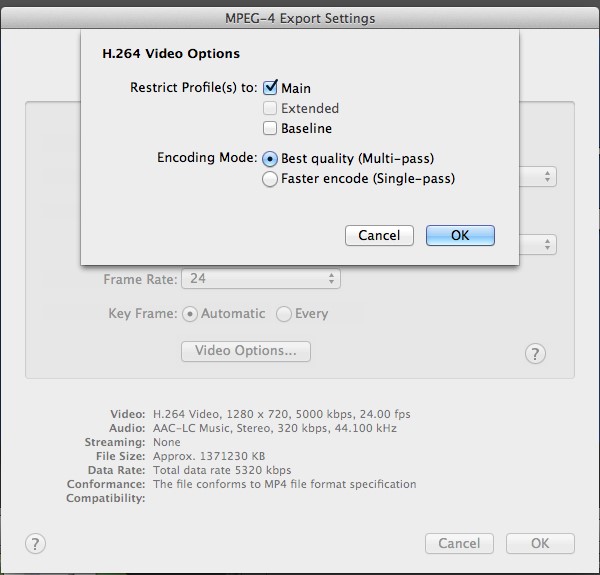Click OK in MPEG-4 Export Settings window
600x575 pixels.
[x=540, y=544]
